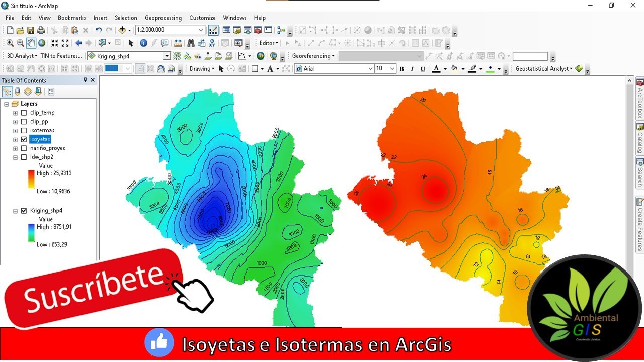
Task: Click the 3D Analyst Create Contours icon
Action: 177,56
